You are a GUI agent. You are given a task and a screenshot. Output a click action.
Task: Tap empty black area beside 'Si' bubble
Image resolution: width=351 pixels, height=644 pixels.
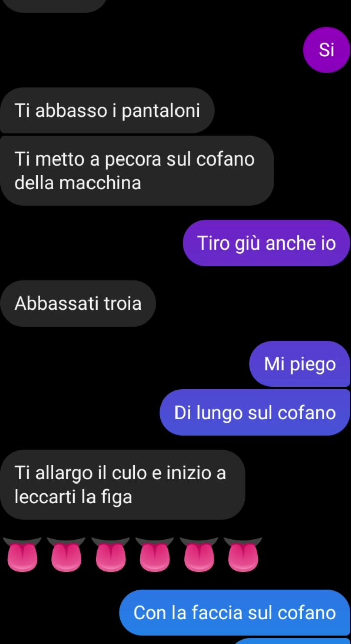click(x=151, y=50)
